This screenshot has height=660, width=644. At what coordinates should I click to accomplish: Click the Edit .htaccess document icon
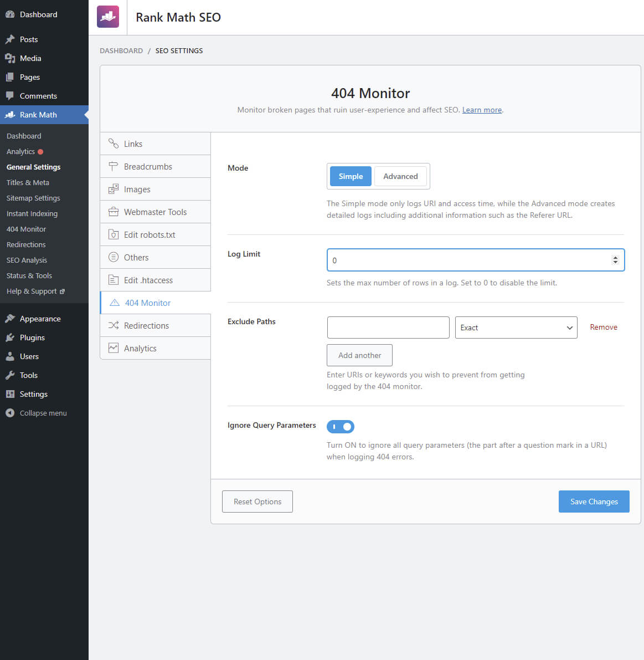point(113,280)
